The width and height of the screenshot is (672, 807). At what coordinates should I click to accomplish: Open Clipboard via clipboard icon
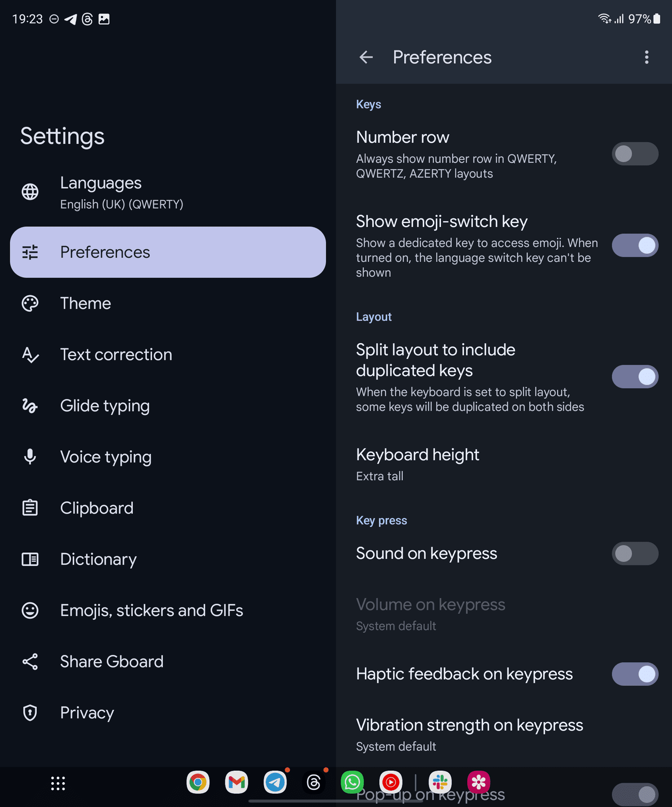pos(30,508)
